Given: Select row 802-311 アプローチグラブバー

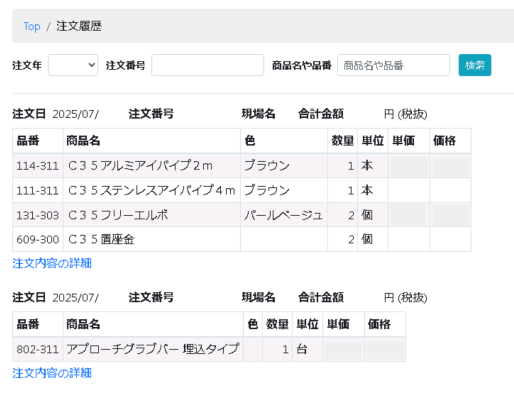Looking at the screenshot, I should (209, 349).
